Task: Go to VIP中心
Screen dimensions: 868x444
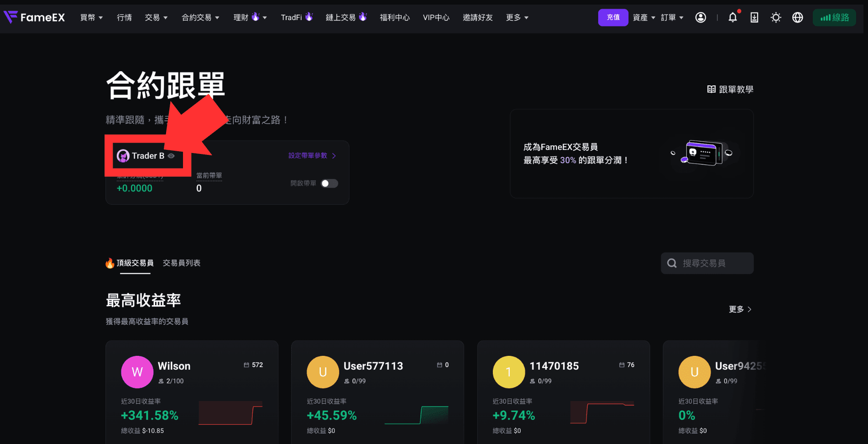Action: click(x=436, y=17)
